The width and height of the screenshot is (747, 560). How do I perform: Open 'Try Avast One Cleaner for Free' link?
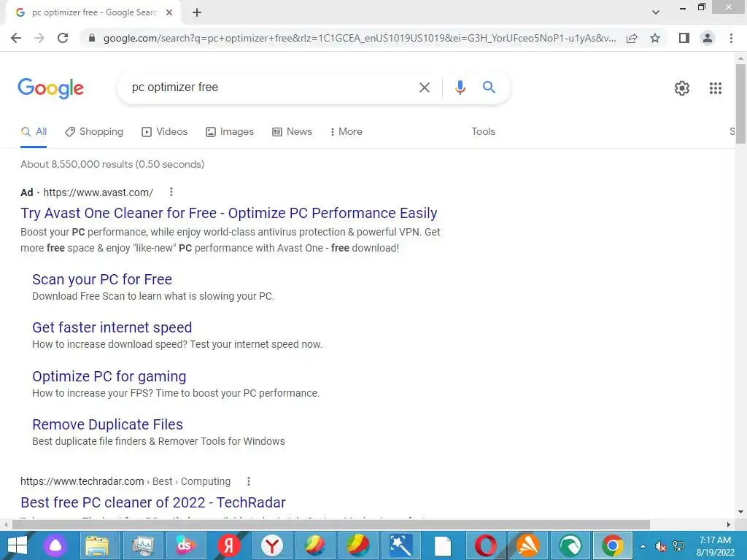[228, 213]
